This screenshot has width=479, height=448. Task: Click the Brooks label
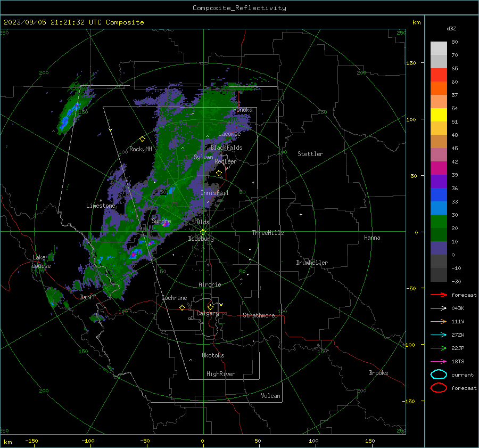[x=378, y=373]
